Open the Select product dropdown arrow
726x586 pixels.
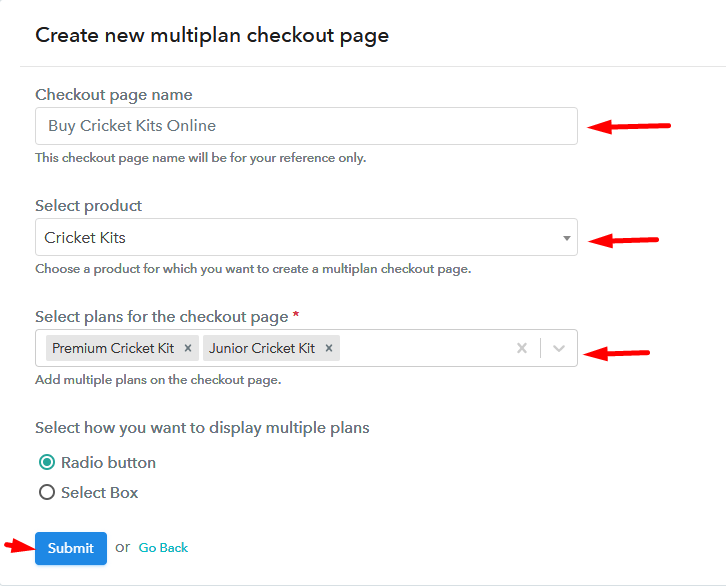566,238
